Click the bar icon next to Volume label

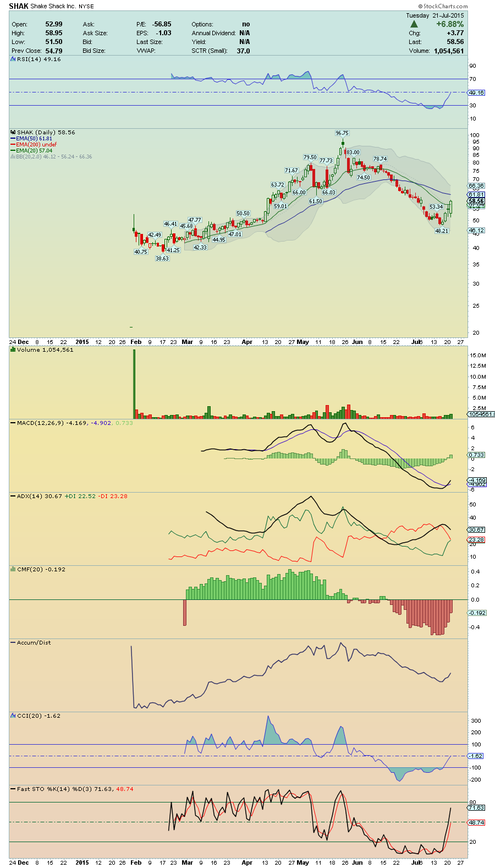[13, 350]
